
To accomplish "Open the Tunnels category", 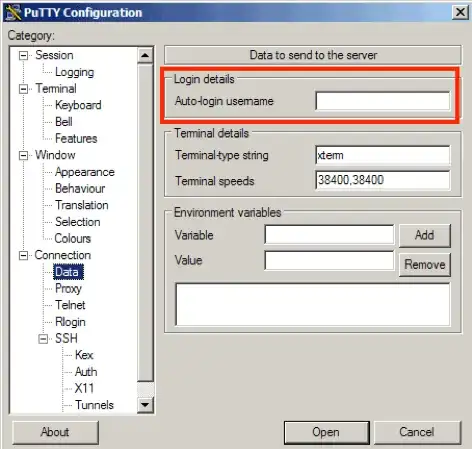I will (x=94, y=405).
